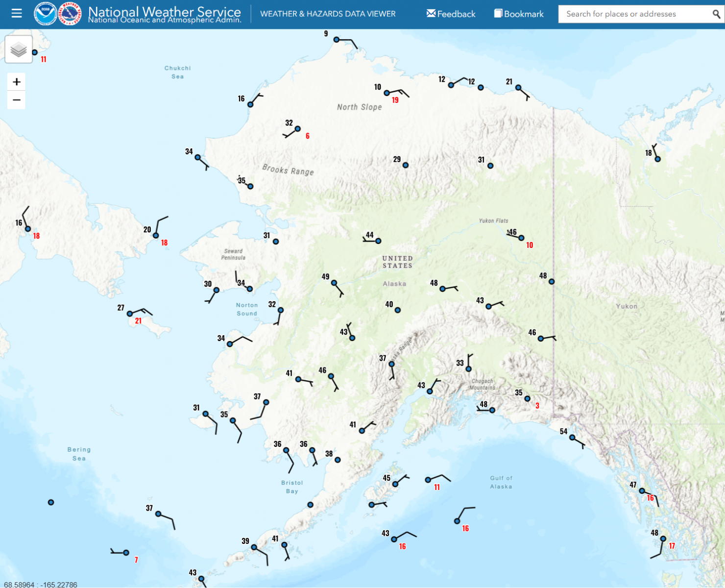Click the National Weather Service logo emblem
Viewport: 725px width, 588px height.
click(x=70, y=14)
